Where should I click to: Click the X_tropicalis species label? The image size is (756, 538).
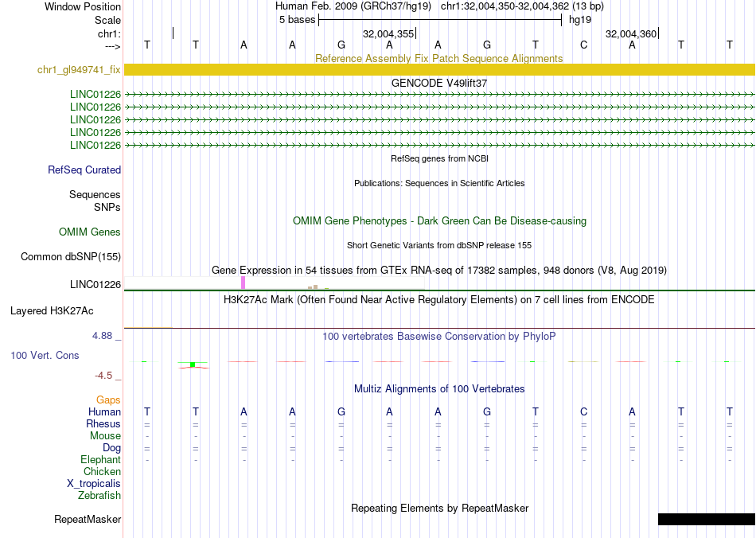click(x=94, y=484)
